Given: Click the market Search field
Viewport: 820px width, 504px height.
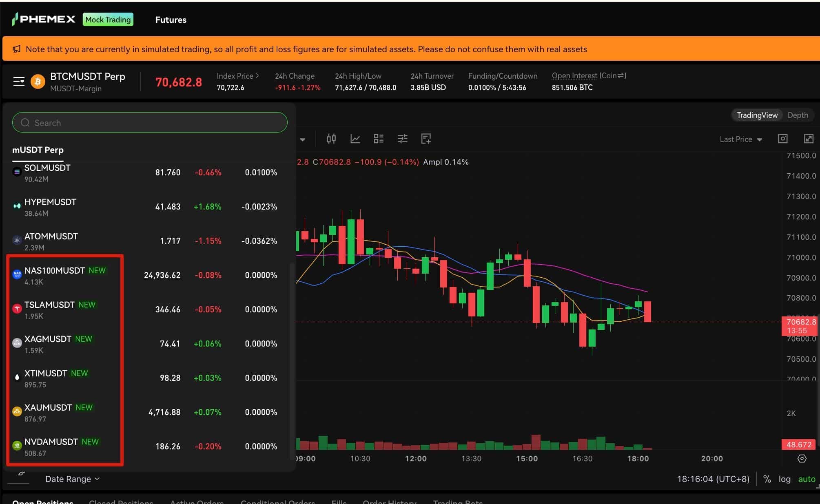Looking at the screenshot, I should (150, 123).
